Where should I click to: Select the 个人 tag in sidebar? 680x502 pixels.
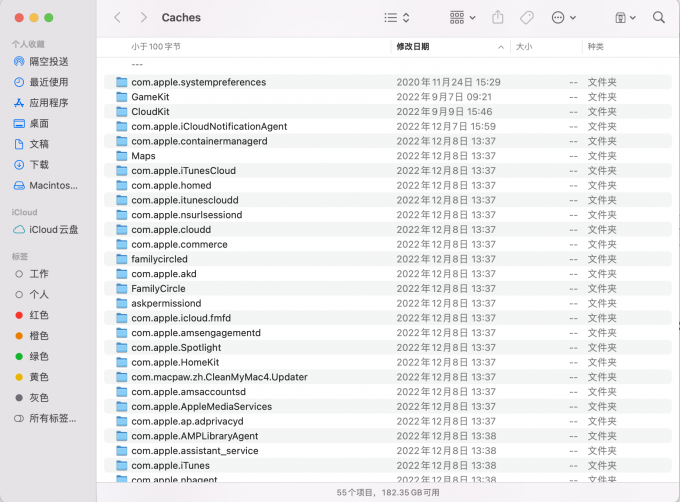[x=31, y=295]
